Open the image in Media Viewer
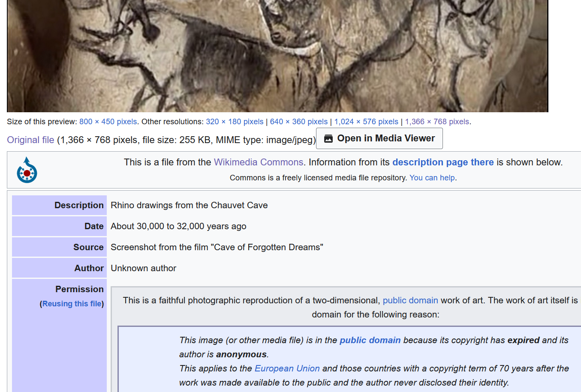 click(x=379, y=138)
